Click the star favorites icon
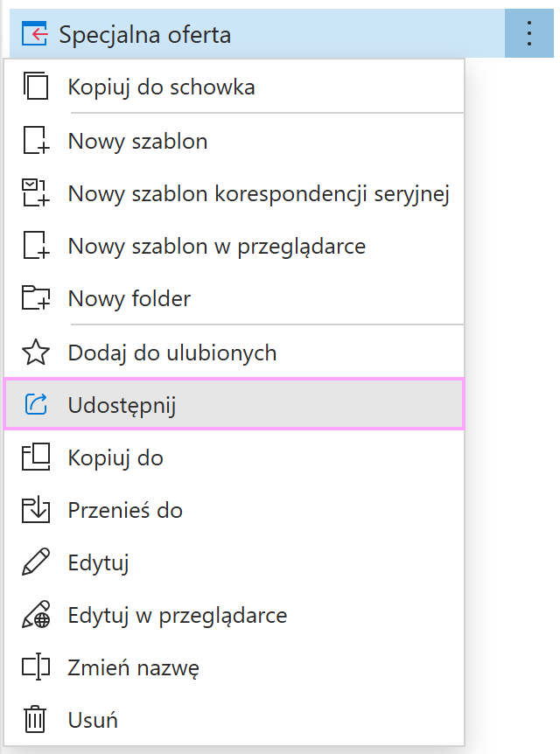Viewport: 560px width, 754px height. (x=35, y=351)
